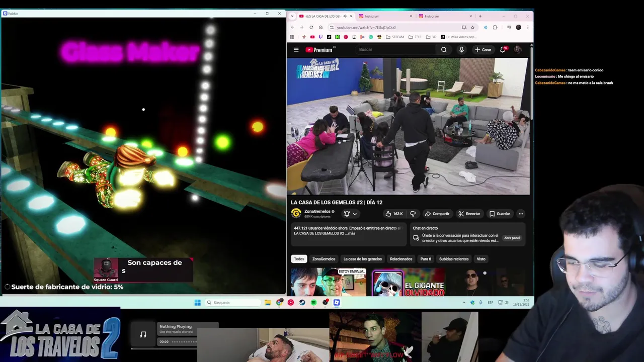This screenshot has height=362, width=644.
Task: Open the TELE bookmarks folder
Action: click(415, 37)
